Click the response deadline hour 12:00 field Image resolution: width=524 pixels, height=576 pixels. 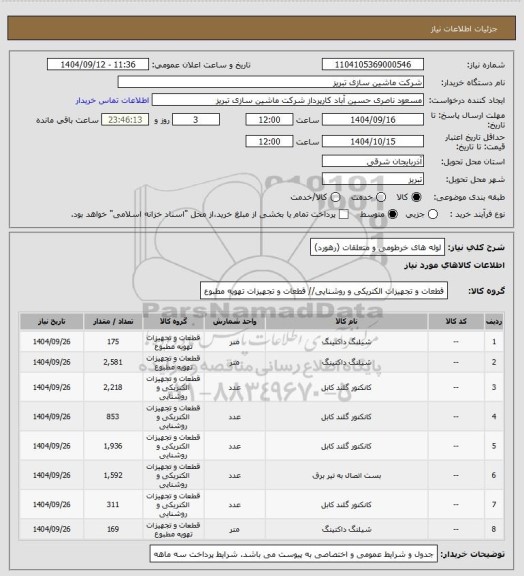(269, 120)
